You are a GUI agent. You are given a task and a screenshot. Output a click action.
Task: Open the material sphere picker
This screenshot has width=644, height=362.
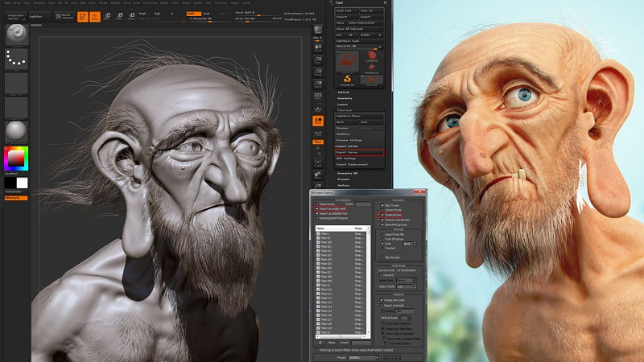16,131
